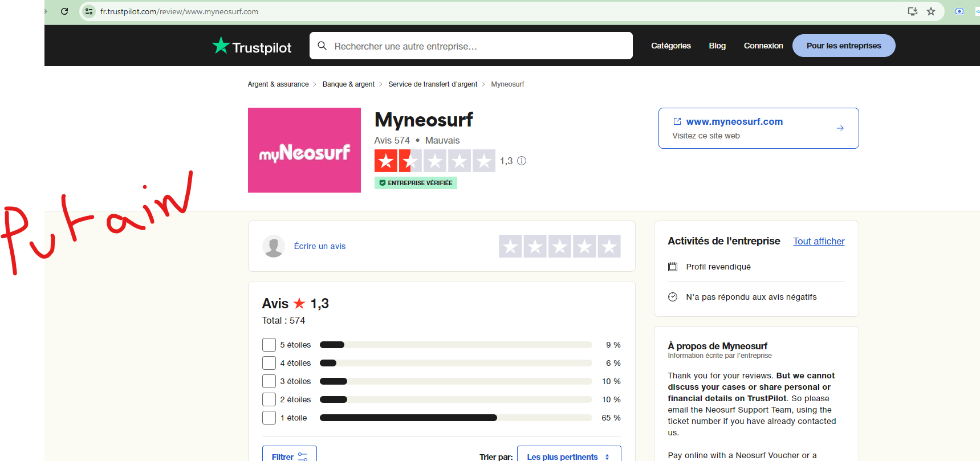Click the Écrire un avis link
Screen dimensions: 980x461
coord(320,246)
